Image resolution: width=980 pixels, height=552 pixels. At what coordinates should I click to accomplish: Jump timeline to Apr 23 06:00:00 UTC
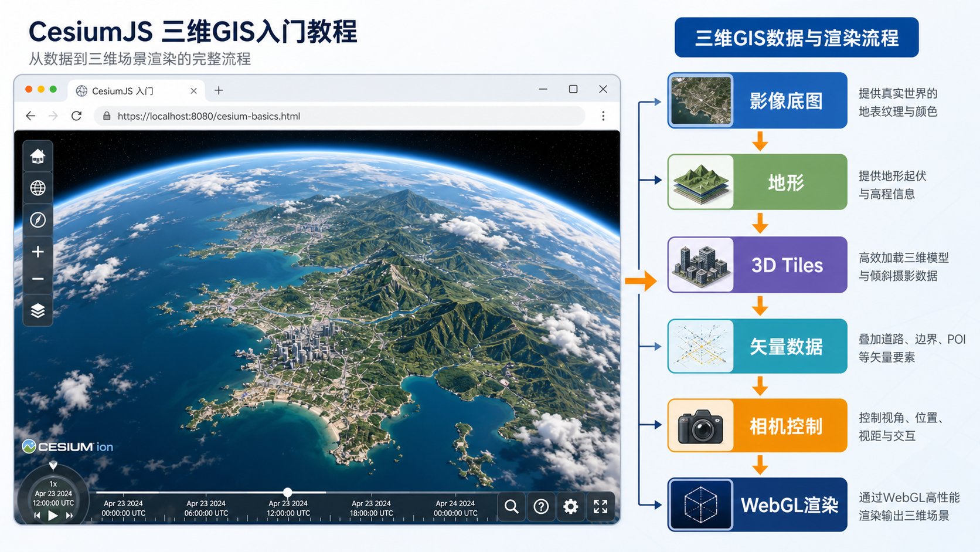(x=206, y=508)
